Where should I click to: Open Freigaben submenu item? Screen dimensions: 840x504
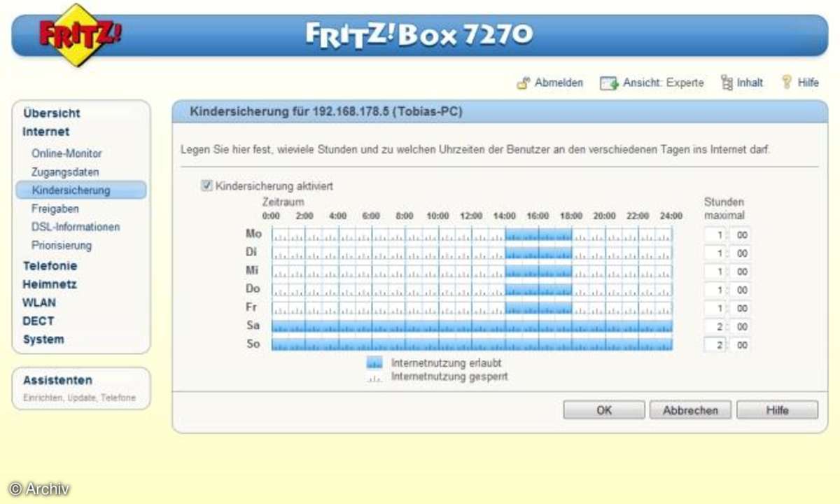point(55,209)
